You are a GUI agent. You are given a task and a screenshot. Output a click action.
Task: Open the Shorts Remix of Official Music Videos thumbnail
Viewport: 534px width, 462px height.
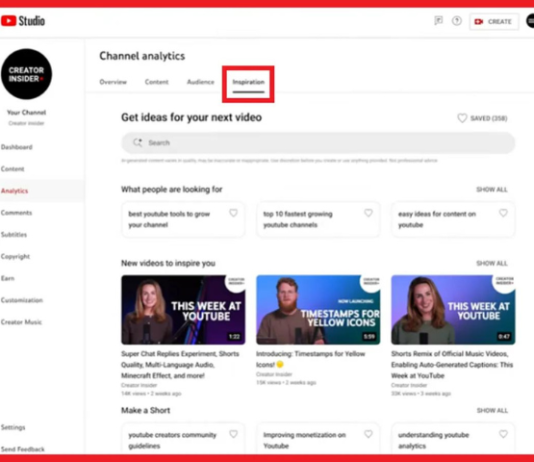point(453,309)
